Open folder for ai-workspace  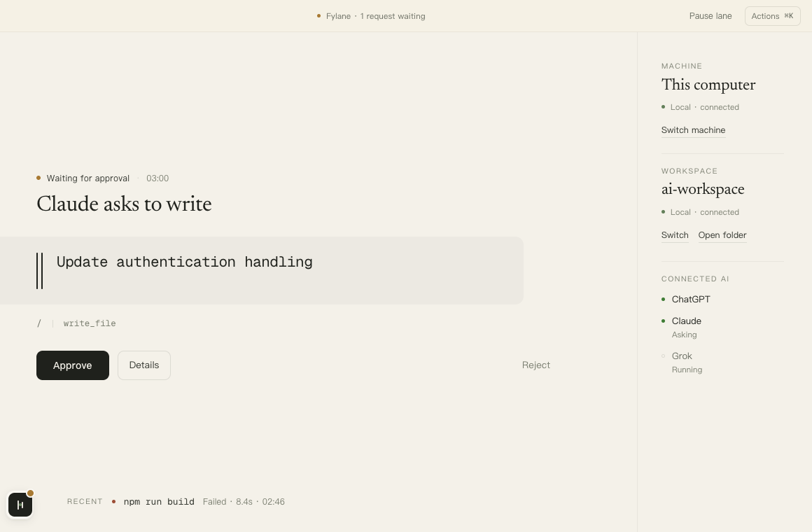722,235
